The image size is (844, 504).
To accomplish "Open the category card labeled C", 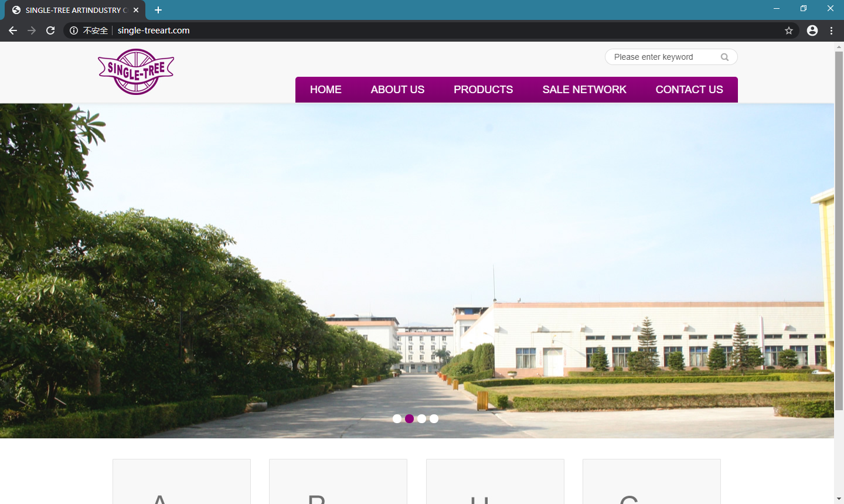I will (x=652, y=482).
